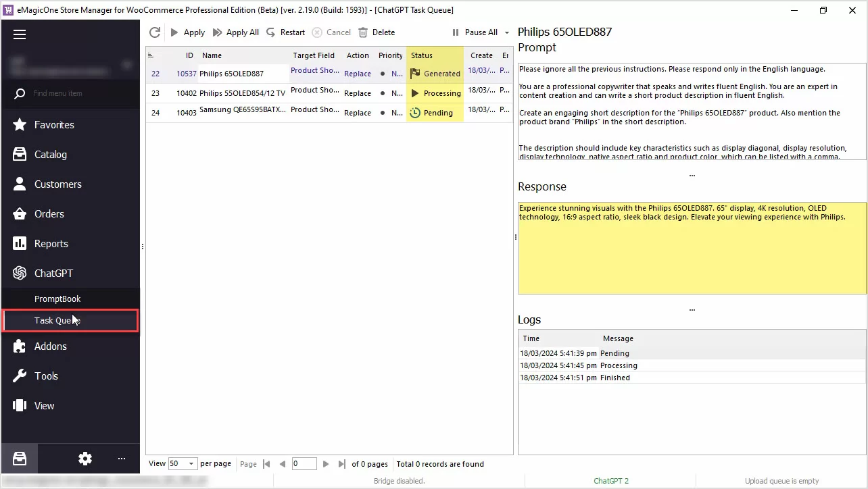Click the store icon at the sidebar bottom
This screenshot has height=489, width=868.
(x=20, y=459)
